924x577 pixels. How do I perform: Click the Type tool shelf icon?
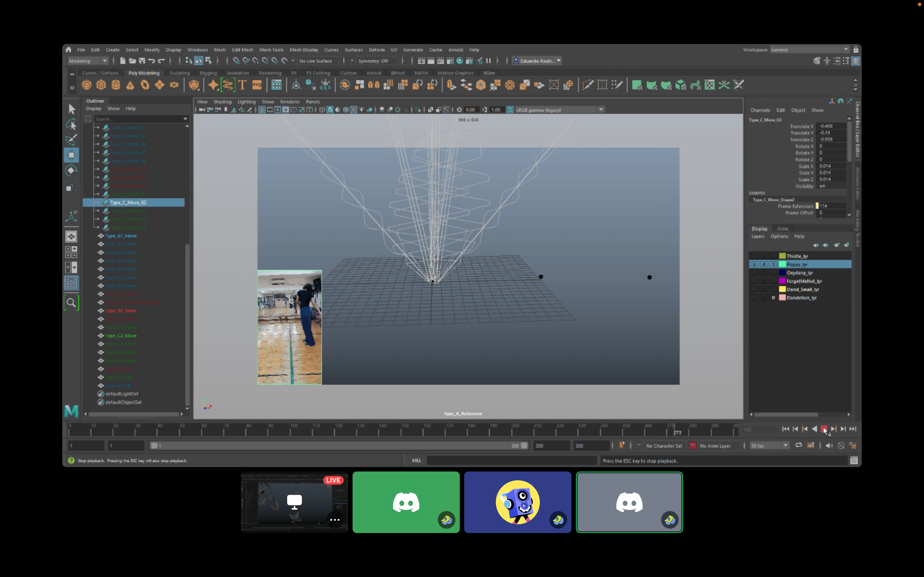click(x=242, y=85)
